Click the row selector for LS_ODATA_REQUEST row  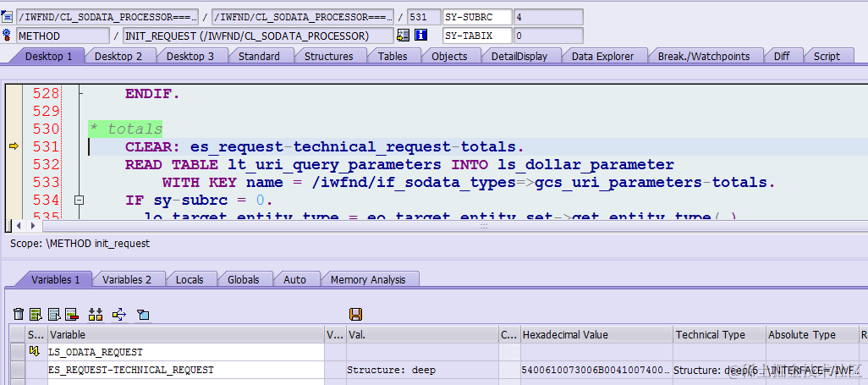[18, 352]
